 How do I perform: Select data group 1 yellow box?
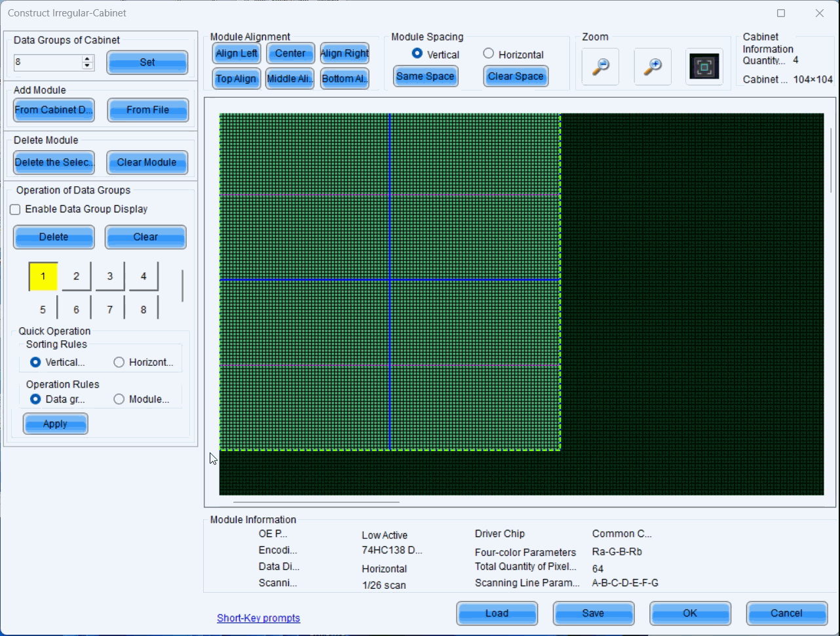[x=43, y=276]
